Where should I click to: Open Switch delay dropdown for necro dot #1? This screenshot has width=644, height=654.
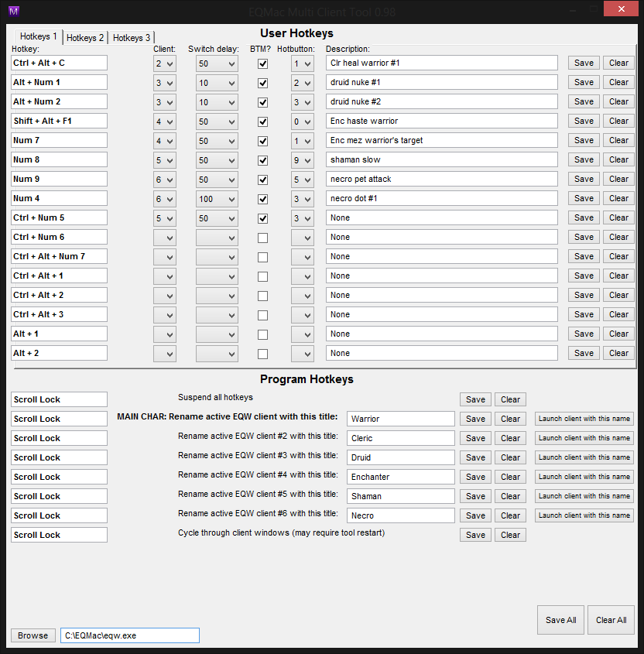point(217,199)
